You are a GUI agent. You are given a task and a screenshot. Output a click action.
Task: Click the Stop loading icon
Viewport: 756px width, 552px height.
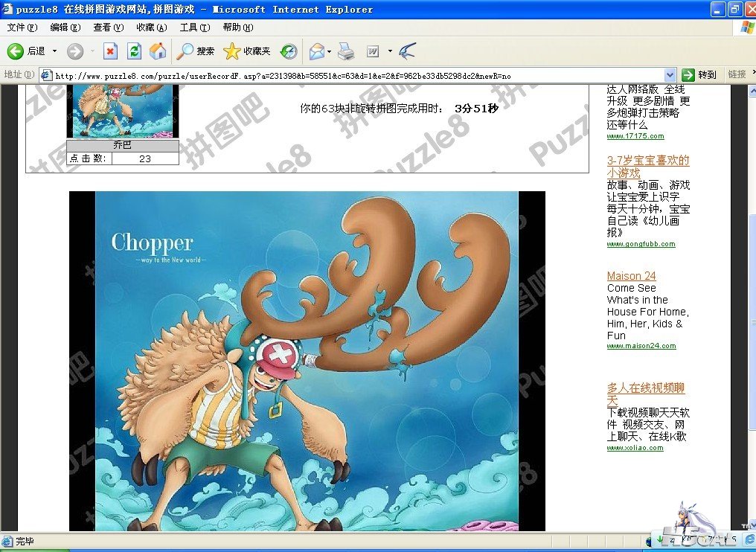point(110,51)
